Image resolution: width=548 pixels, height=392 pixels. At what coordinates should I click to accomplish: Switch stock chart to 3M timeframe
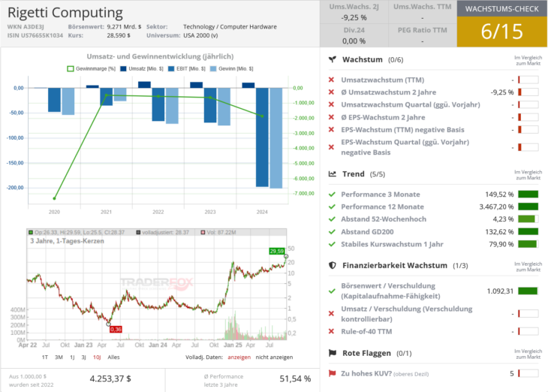point(59,357)
